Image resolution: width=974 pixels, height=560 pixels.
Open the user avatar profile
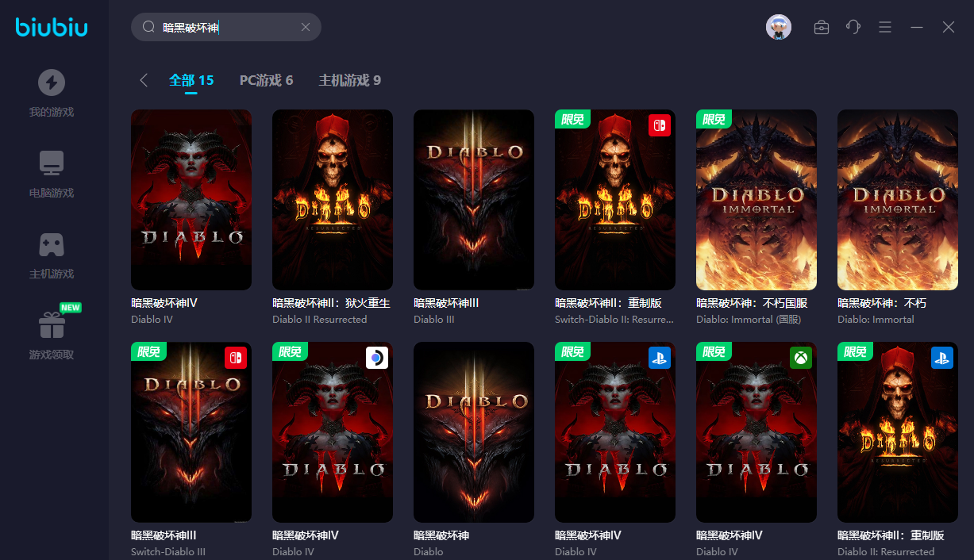coord(779,27)
